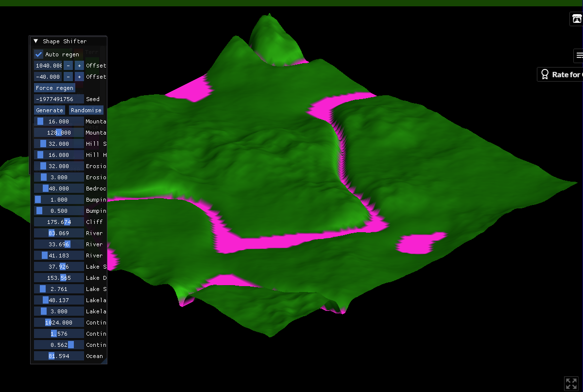
Task: Click the Continent slider showing 0.562
Action: click(x=59, y=345)
